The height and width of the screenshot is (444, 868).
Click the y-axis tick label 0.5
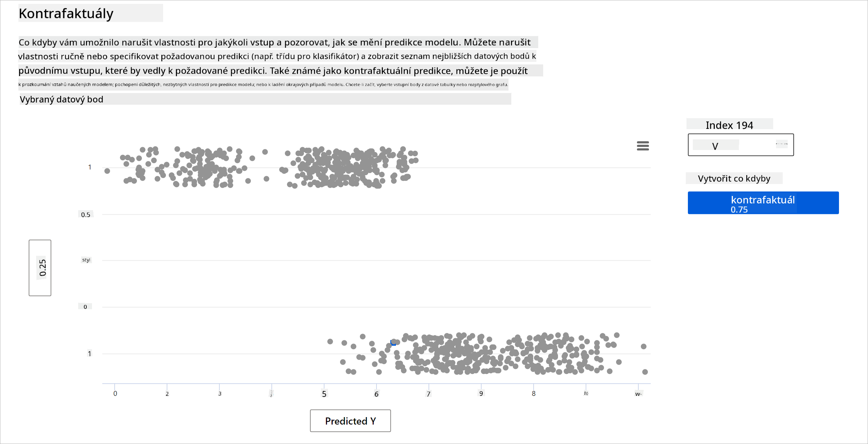[x=86, y=215]
